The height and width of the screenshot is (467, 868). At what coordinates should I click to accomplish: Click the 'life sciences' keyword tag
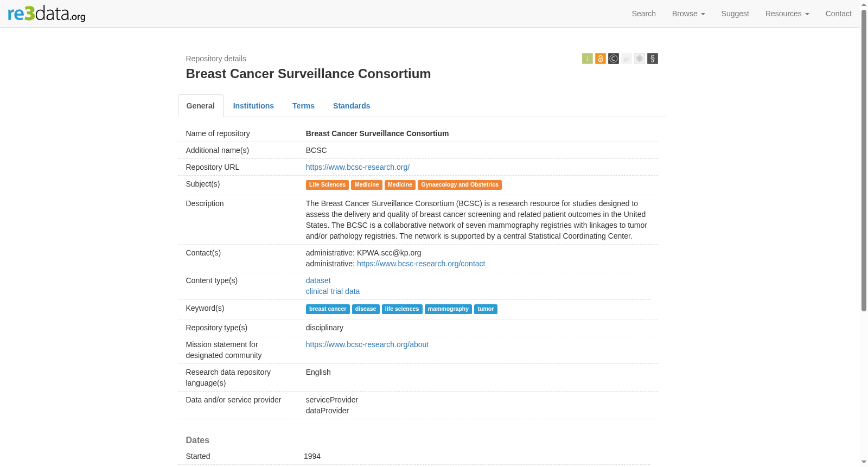coord(402,309)
